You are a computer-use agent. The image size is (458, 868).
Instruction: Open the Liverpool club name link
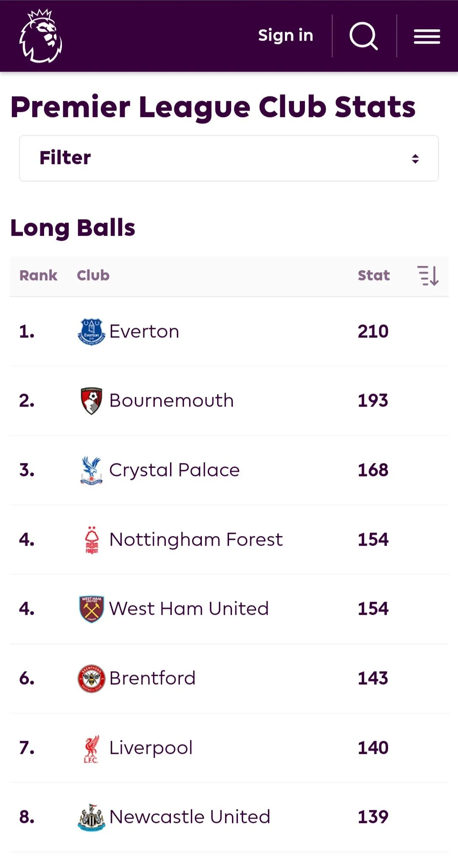tap(151, 748)
